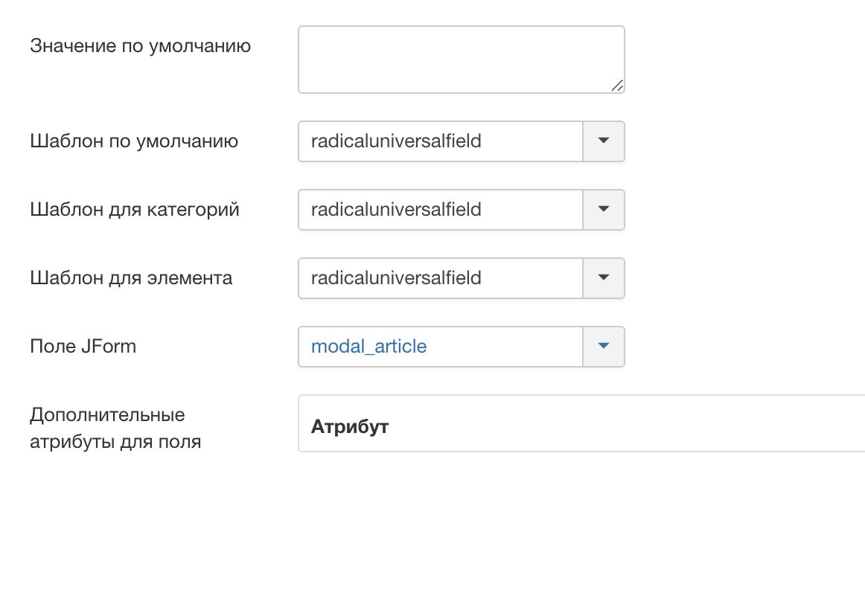Expand the Поле JForm blue dropdown arrow
The image size is (865, 616).
pos(604,347)
